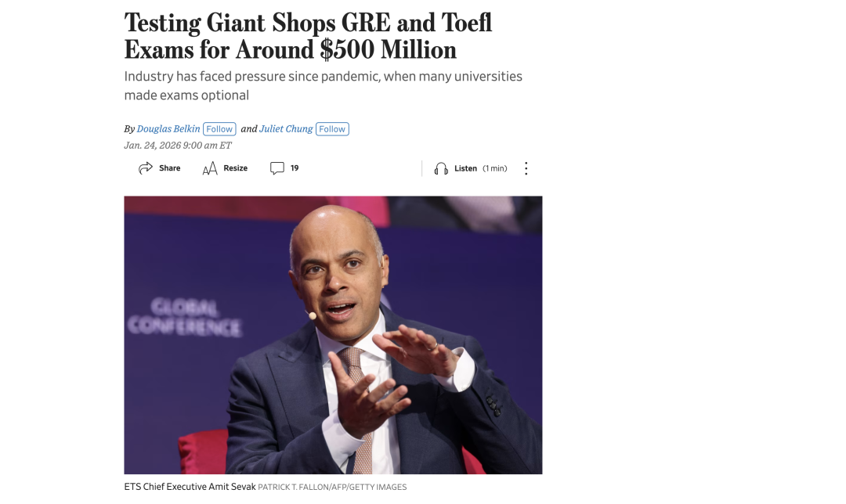Open Juliet Chung author page
846x504 pixels.
286,129
